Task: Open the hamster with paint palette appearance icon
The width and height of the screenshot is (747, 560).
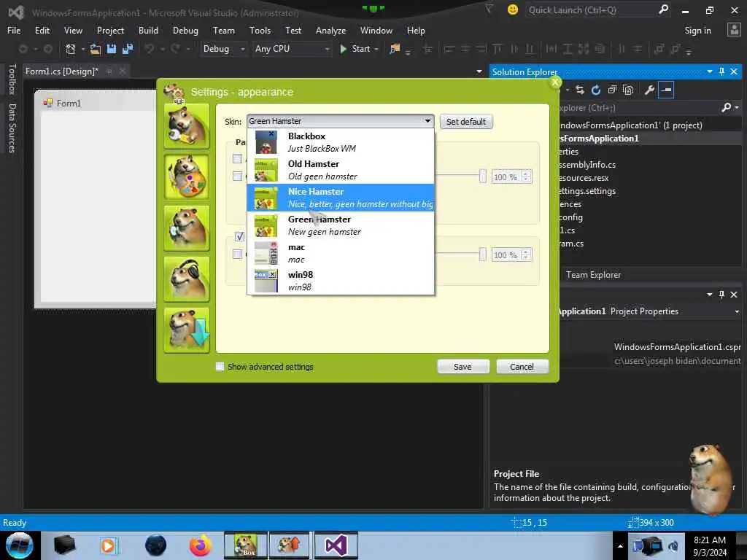Action: (187, 177)
